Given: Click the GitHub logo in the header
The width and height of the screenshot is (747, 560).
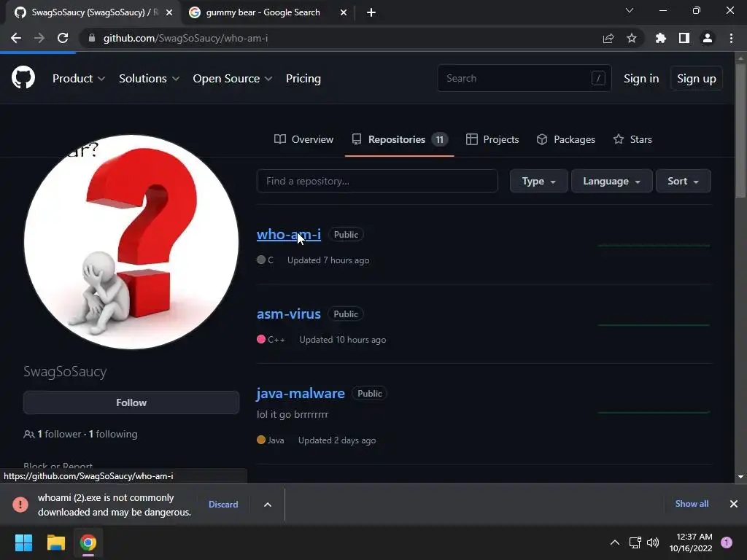Looking at the screenshot, I should point(23,77).
